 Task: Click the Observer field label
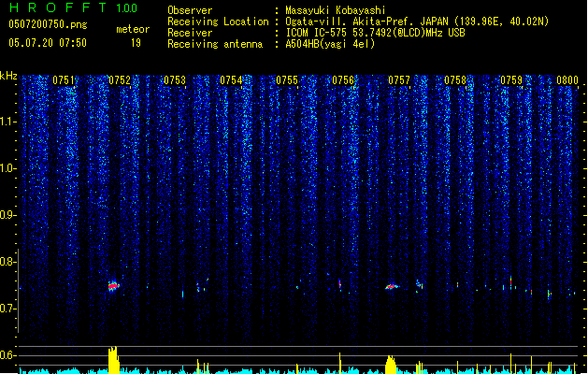190,10
